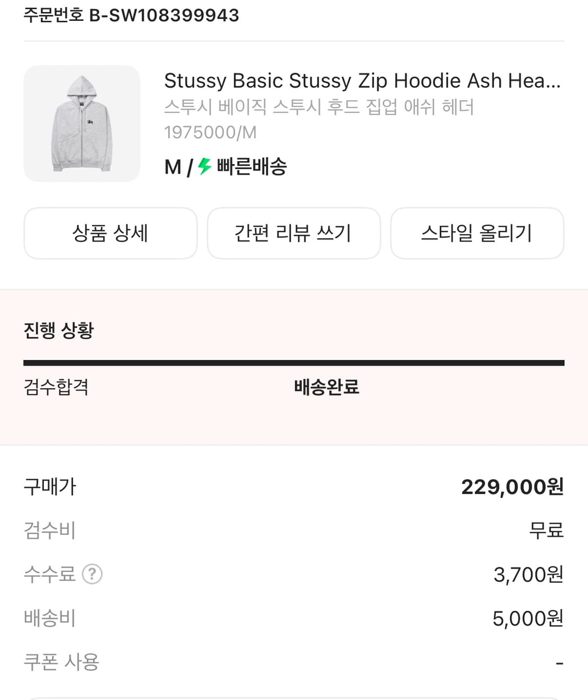588x700 pixels.
Task: Open the 수수료 question mark help icon
Action: pos(93,574)
